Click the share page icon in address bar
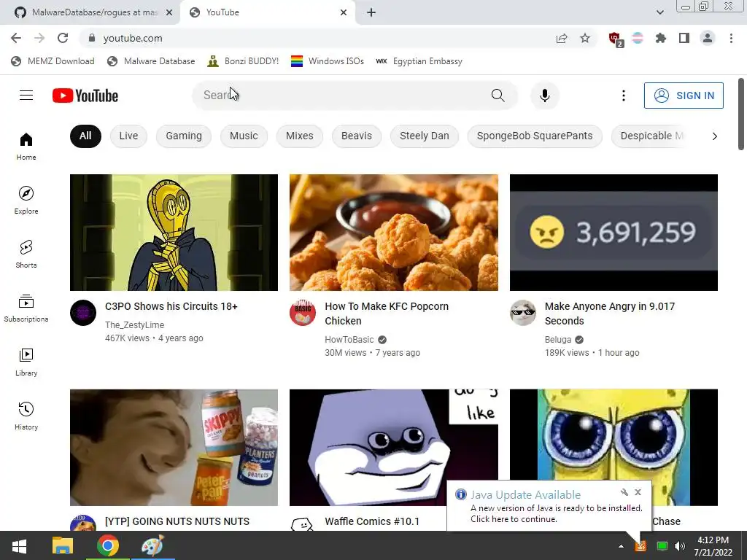 (x=562, y=38)
